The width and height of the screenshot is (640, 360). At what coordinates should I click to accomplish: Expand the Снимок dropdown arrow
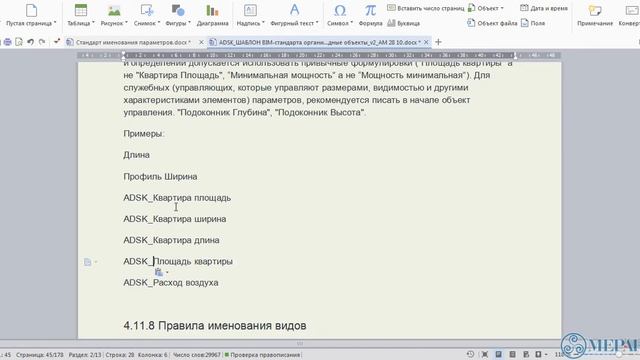click(158, 23)
